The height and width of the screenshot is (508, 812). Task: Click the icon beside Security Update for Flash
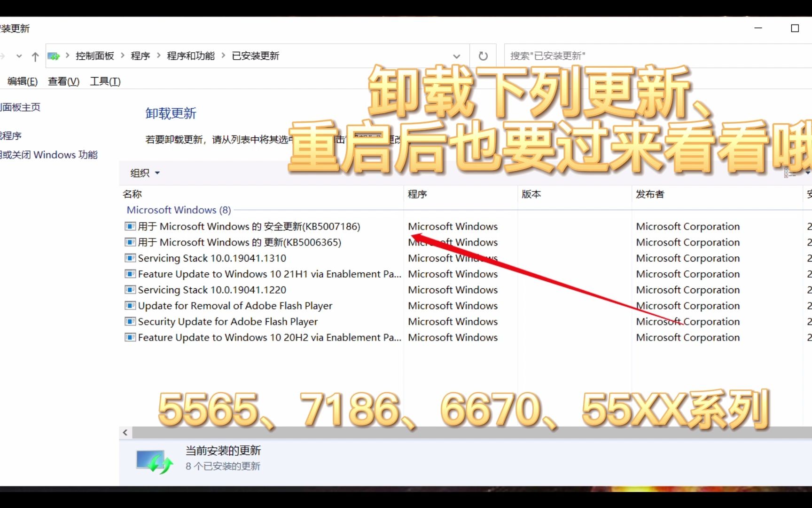130,322
